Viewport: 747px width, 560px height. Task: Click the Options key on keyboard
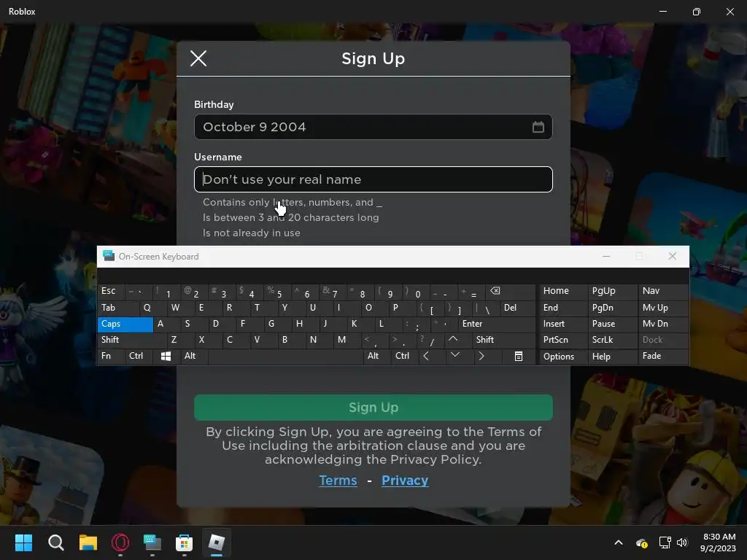pyautogui.click(x=562, y=356)
